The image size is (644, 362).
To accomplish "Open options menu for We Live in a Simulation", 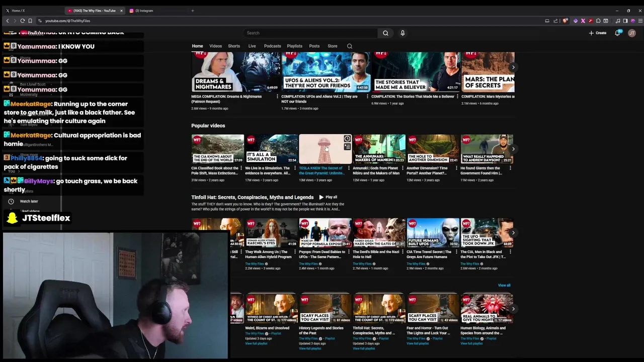I will (x=295, y=168).
